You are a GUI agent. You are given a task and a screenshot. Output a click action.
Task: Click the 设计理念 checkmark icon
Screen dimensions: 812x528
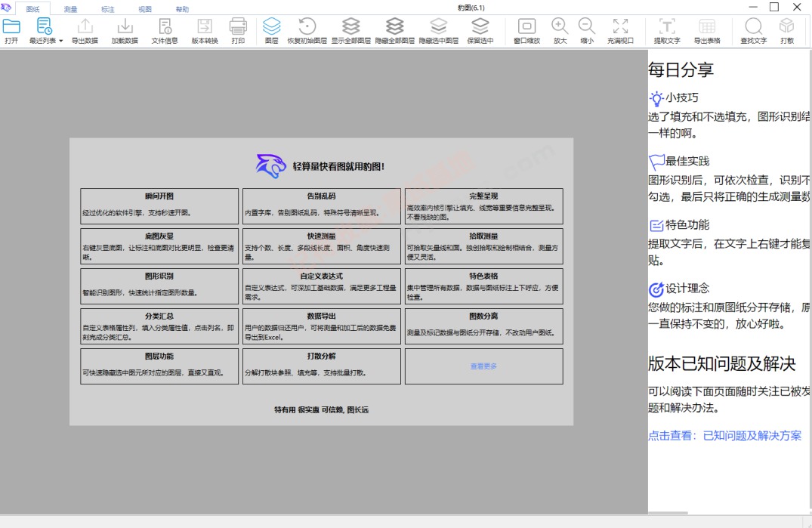tap(656, 289)
